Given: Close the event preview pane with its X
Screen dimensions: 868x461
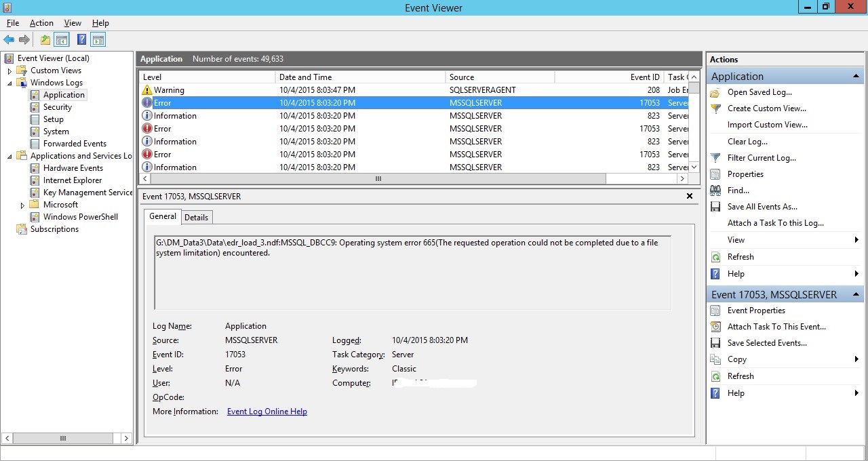Looking at the screenshot, I should coord(690,196).
